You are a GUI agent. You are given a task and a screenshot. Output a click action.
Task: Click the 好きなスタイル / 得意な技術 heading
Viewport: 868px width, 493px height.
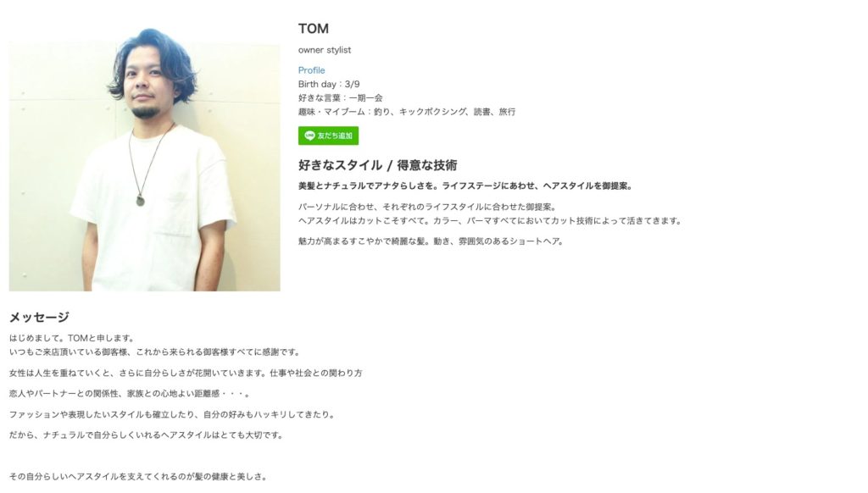point(377,165)
